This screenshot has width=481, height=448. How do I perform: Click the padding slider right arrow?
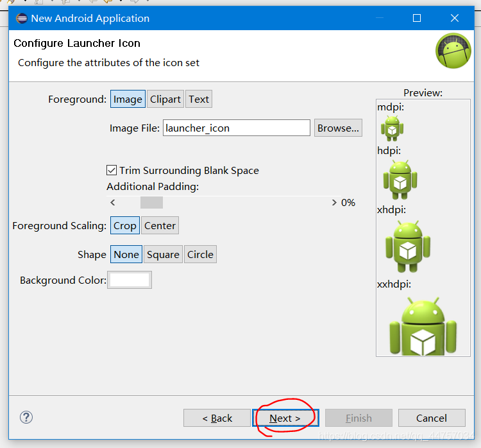pos(334,202)
